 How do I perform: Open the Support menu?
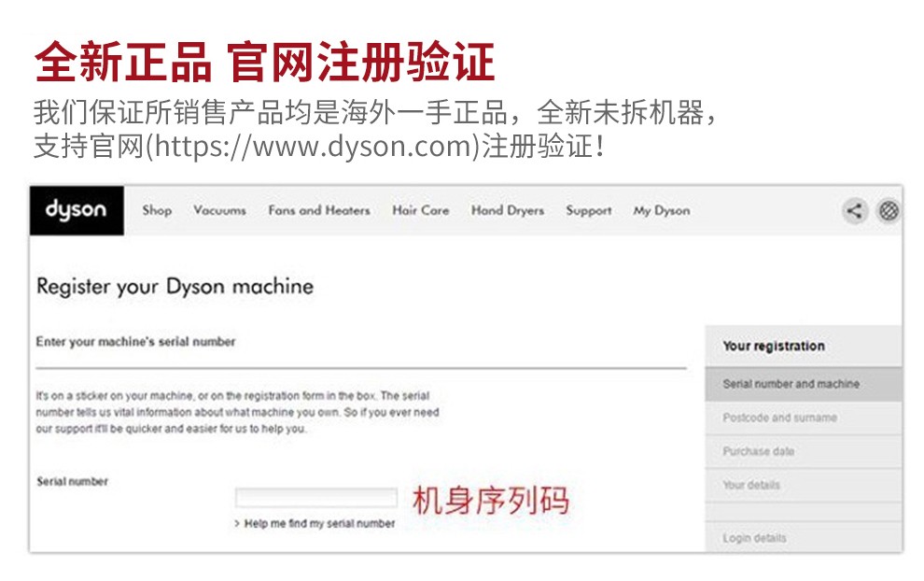(589, 210)
